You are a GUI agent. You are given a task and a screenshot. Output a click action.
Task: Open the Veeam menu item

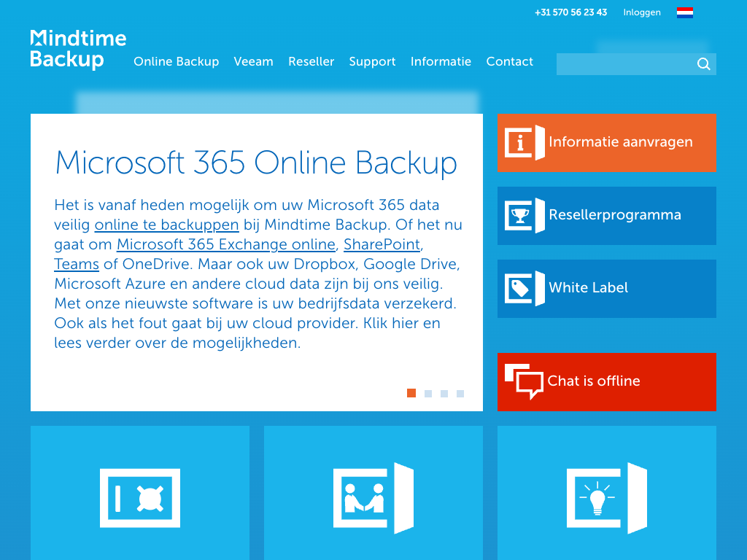(253, 61)
